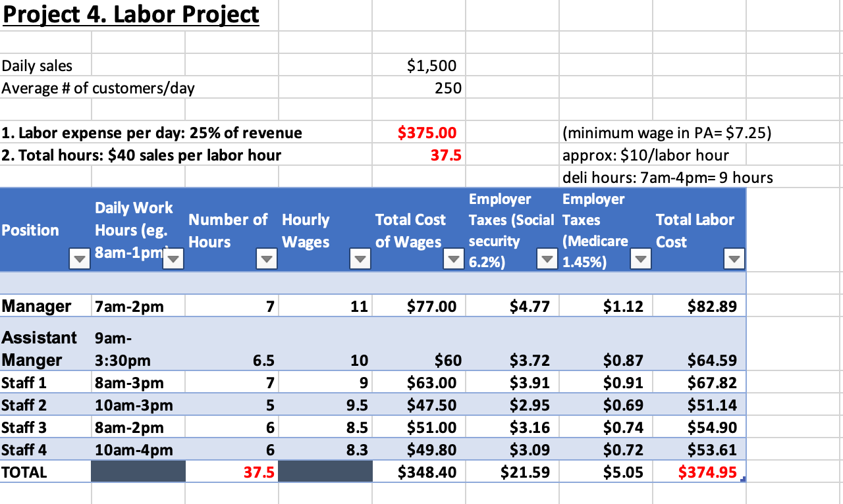This screenshot has width=843, height=504.
Task: Open the Daily Work Hours filter arrow
Action: click(x=173, y=259)
